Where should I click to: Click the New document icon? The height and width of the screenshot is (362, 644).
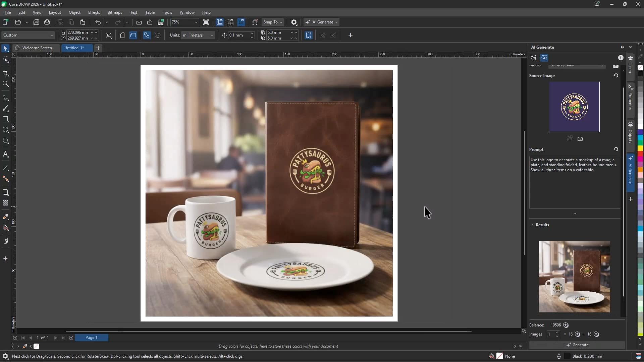click(5, 22)
